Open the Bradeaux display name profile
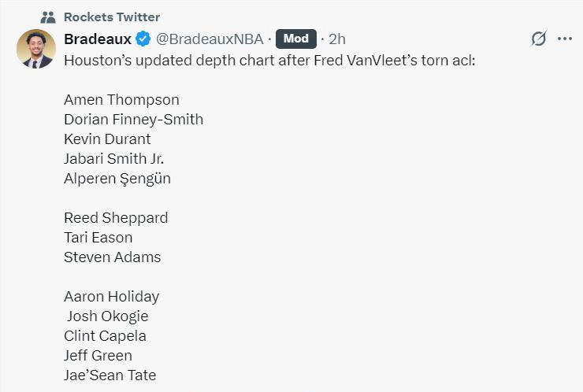This screenshot has height=392, width=583. tap(97, 39)
